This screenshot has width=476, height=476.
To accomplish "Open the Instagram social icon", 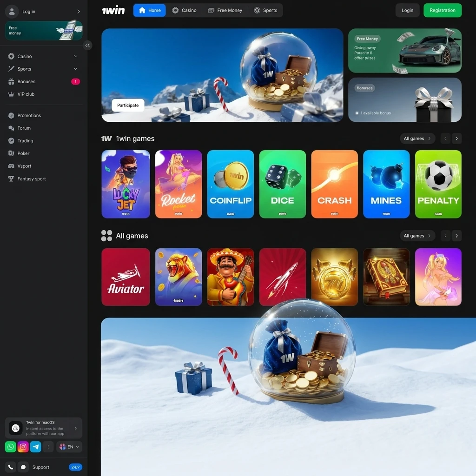I will click(x=23, y=447).
